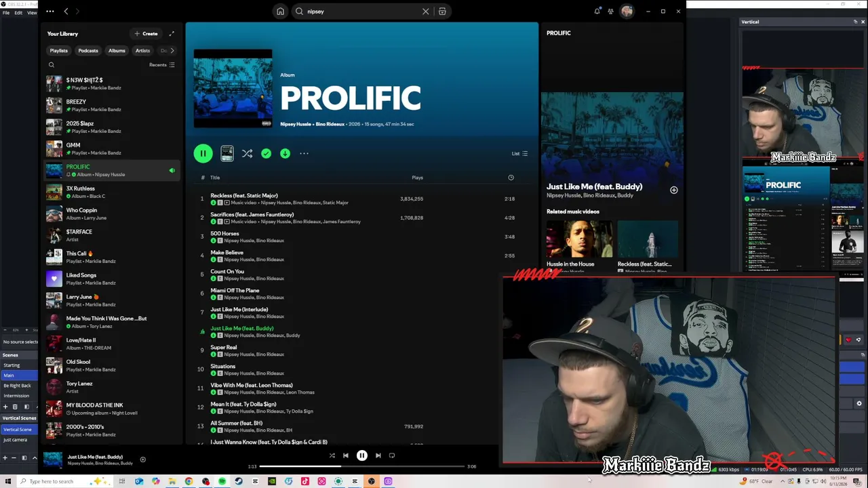Open Hussle in the House related video
This screenshot has height=488, width=868.
point(579,245)
